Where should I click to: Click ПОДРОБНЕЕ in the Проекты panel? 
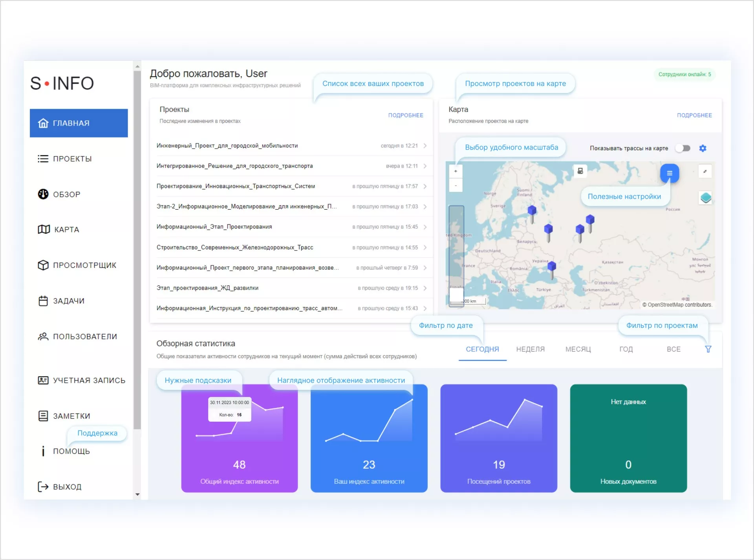pos(405,115)
